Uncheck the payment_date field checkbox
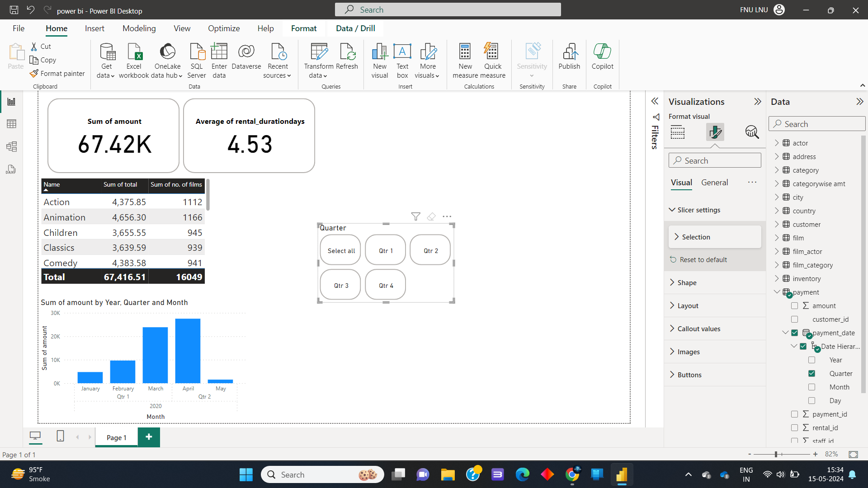Screen dimensions: 868x488 (x=794, y=333)
